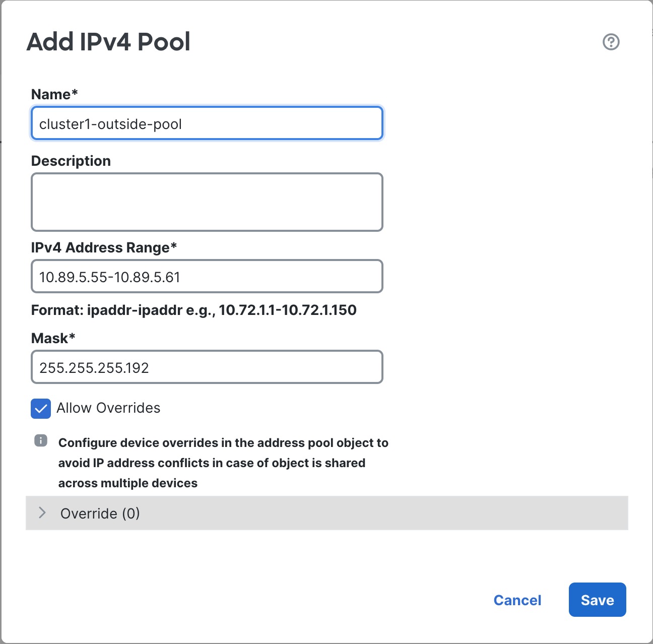Click inside the empty Description box
This screenshot has width=653, height=644.
point(207,202)
